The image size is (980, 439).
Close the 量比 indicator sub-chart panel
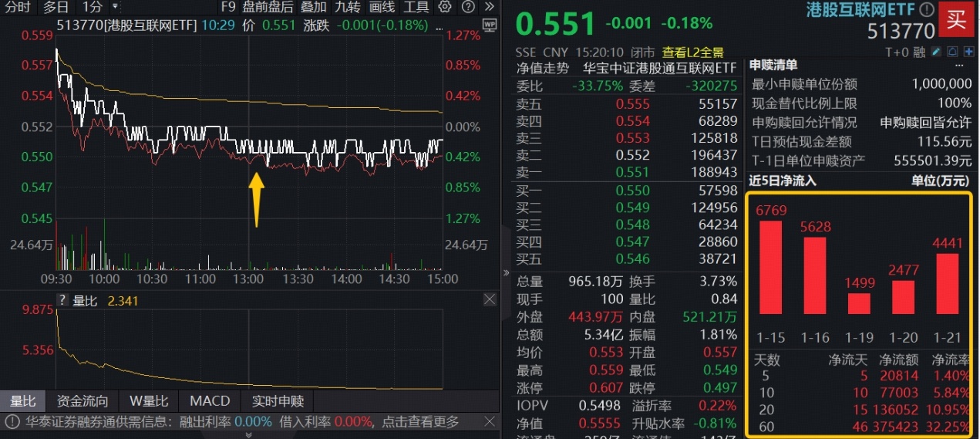click(489, 299)
